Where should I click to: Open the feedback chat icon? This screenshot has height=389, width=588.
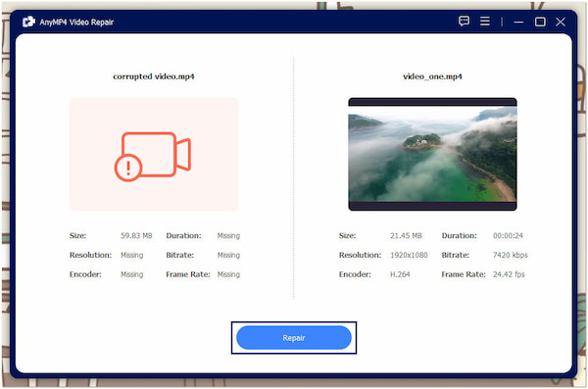click(464, 21)
